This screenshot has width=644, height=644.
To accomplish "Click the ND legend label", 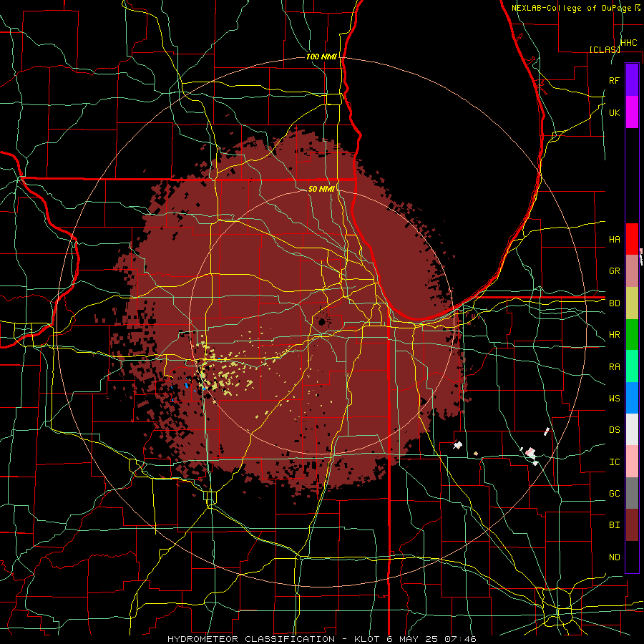I will [614, 557].
